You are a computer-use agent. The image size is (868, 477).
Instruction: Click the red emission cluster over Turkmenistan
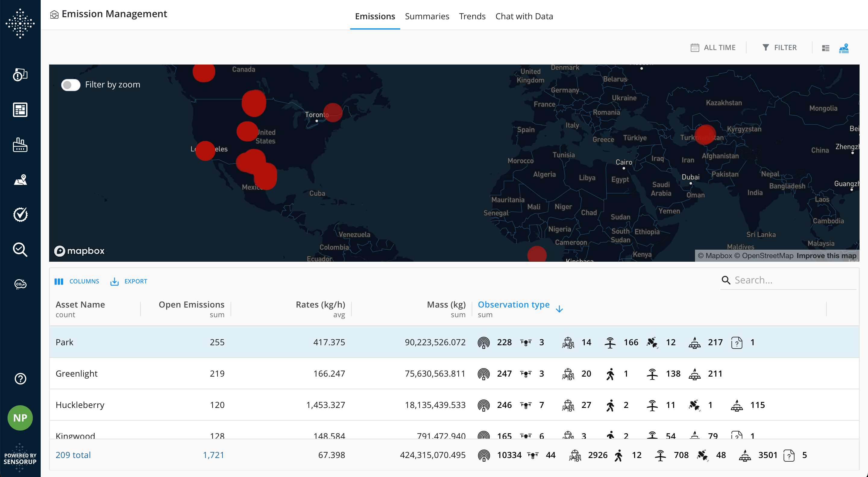click(705, 134)
